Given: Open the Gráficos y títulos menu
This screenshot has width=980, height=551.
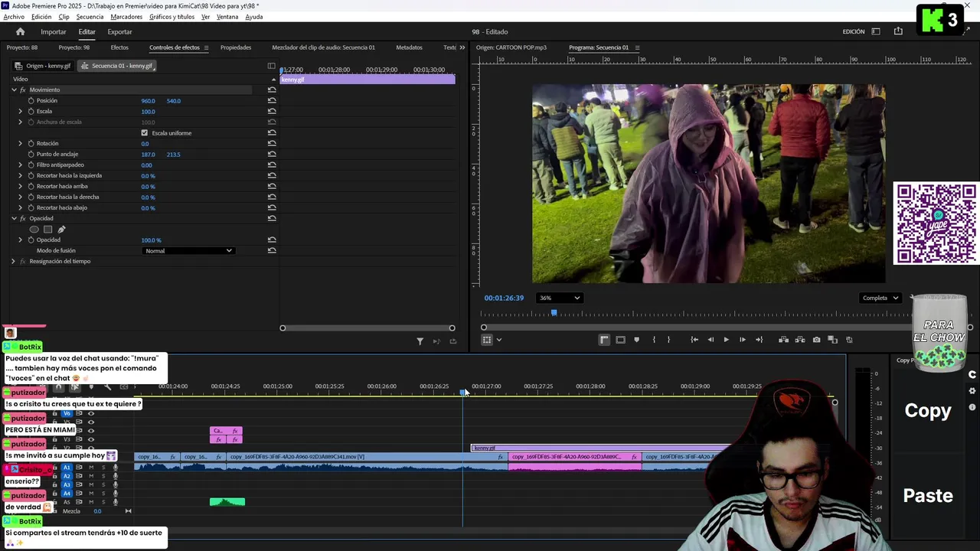Looking at the screenshot, I should (171, 17).
